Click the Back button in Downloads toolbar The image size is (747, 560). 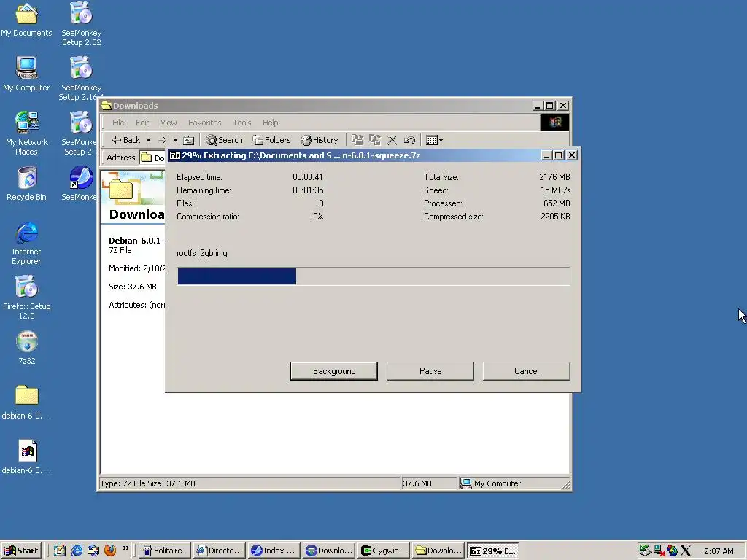125,140
